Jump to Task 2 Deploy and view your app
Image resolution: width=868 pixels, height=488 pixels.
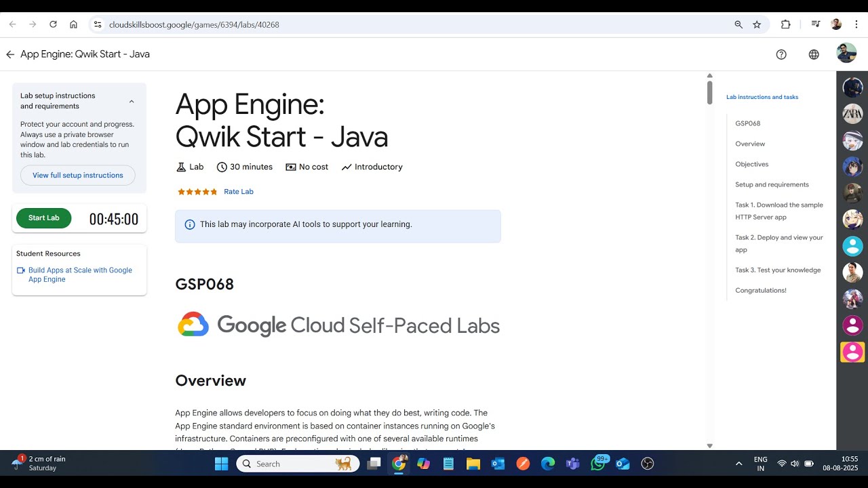[x=779, y=243]
